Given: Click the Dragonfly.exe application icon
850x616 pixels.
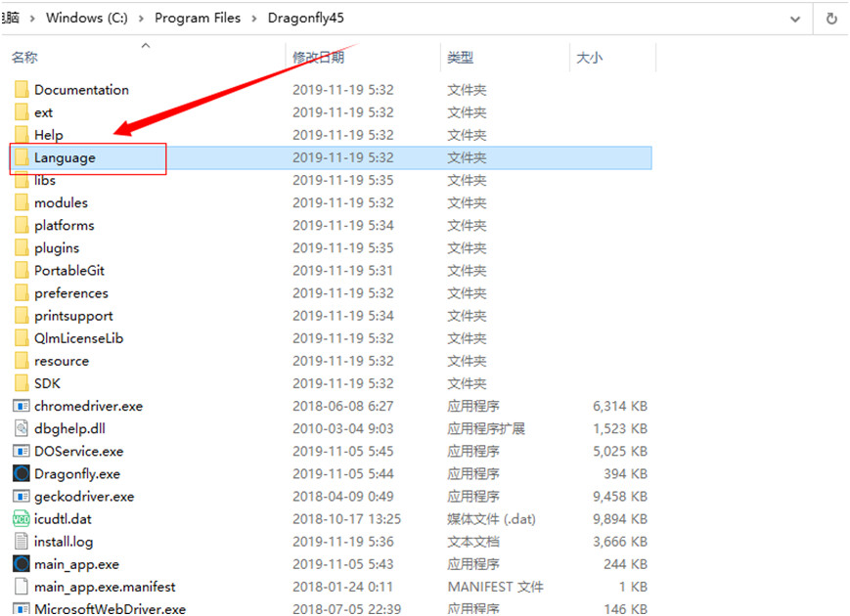Looking at the screenshot, I should click(22, 473).
